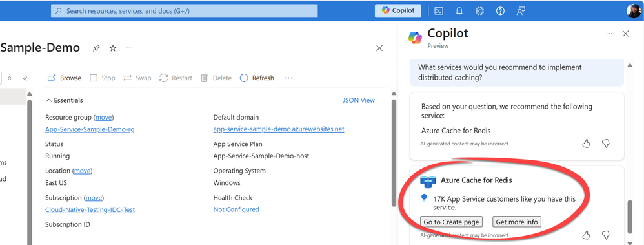
Task: Open Copilot from the top bar
Action: point(397,11)
